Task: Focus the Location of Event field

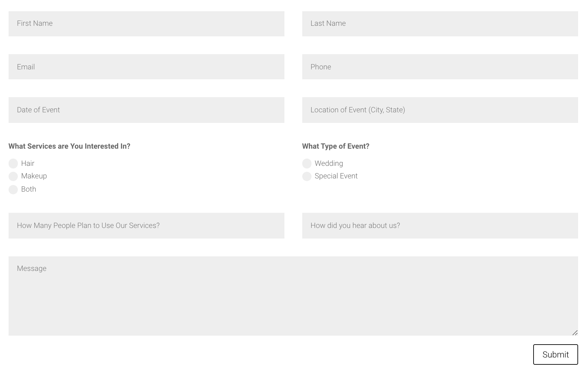Action: click(x=440, y=110)
